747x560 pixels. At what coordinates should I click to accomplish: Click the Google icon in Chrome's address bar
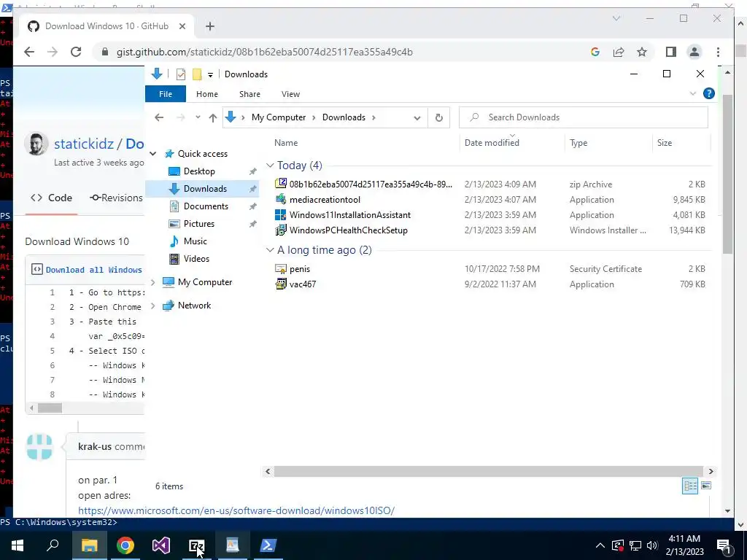pos(595,52)
